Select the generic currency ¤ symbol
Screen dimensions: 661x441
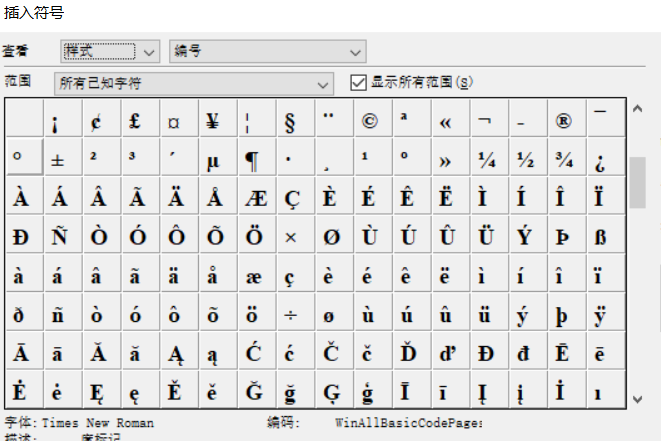pyautogui.click(x=180, y=118)
